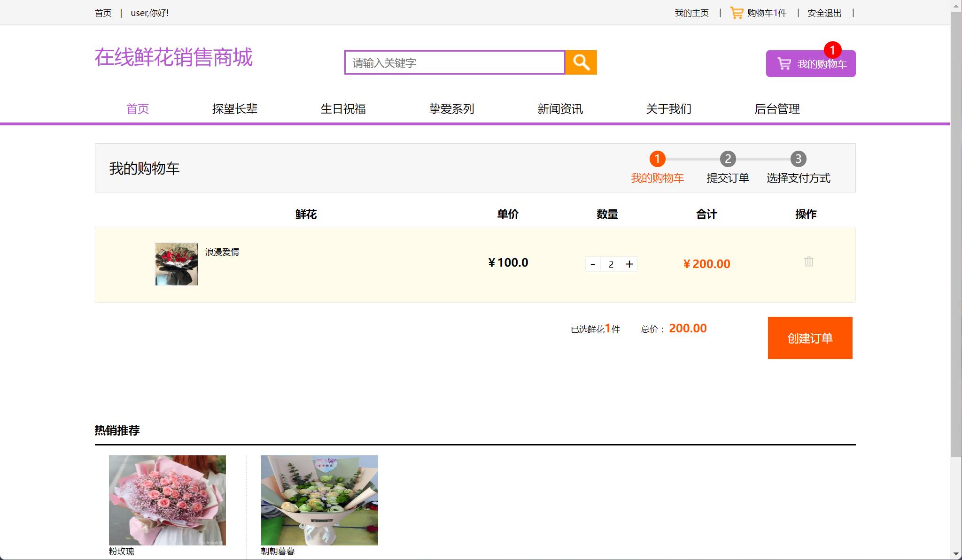Increase quantity with the plus button

(630, 264)
